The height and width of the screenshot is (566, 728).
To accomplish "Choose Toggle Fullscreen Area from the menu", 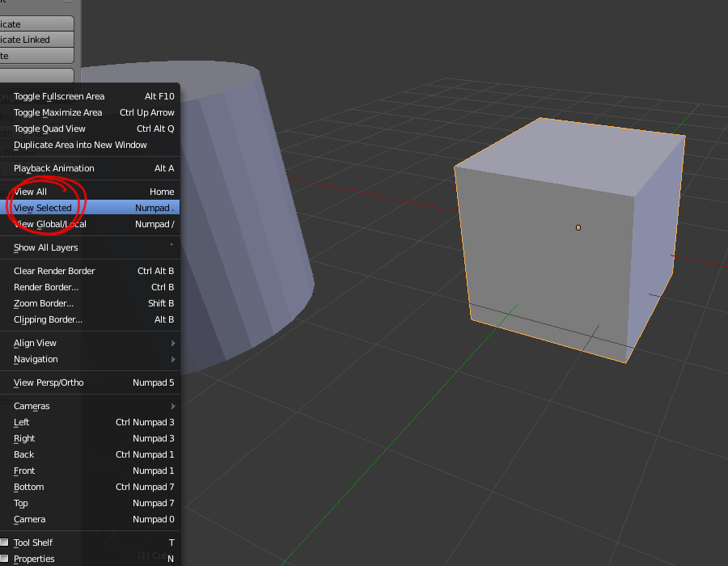I will pos(90,96).
